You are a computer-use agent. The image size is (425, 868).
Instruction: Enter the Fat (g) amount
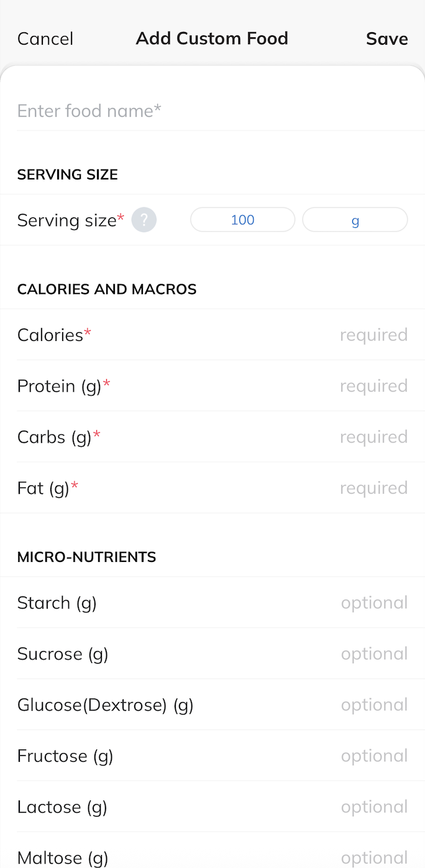coord(373,488)
